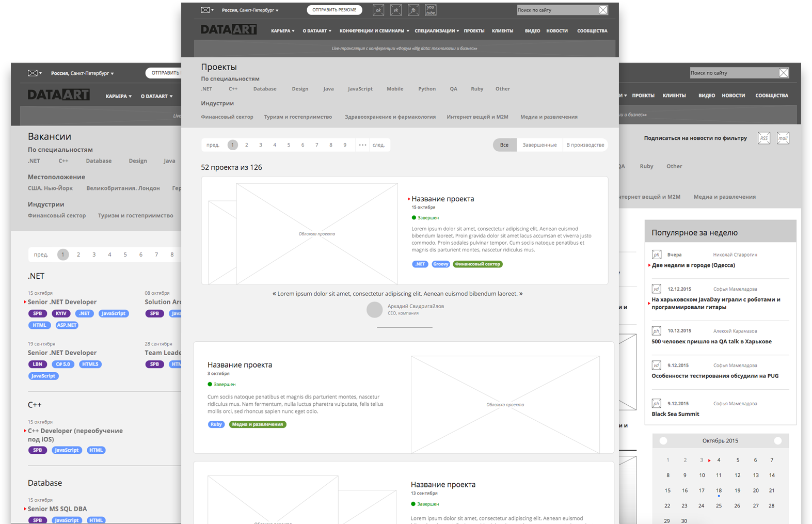This screenshot has width=812, height=524.
Task: Open the "Карьера" dropdown on Вакансии page
Action: [x=118, y=97]
